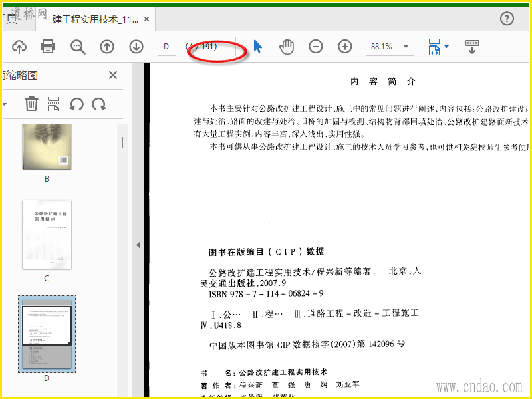The height and width of the screenshot is (399, 532).
Task: Close the thumbnails side panel
Action: point(113,75)
